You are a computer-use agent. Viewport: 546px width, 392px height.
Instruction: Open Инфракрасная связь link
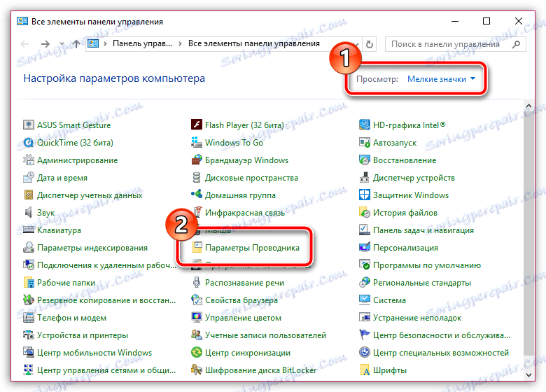tap(245, 213)
